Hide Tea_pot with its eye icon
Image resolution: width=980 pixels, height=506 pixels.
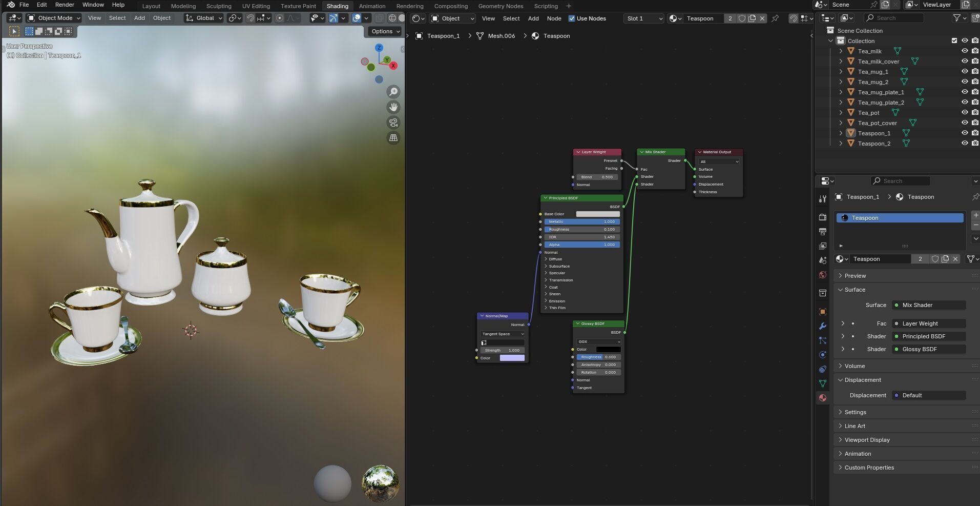[965, 113]
